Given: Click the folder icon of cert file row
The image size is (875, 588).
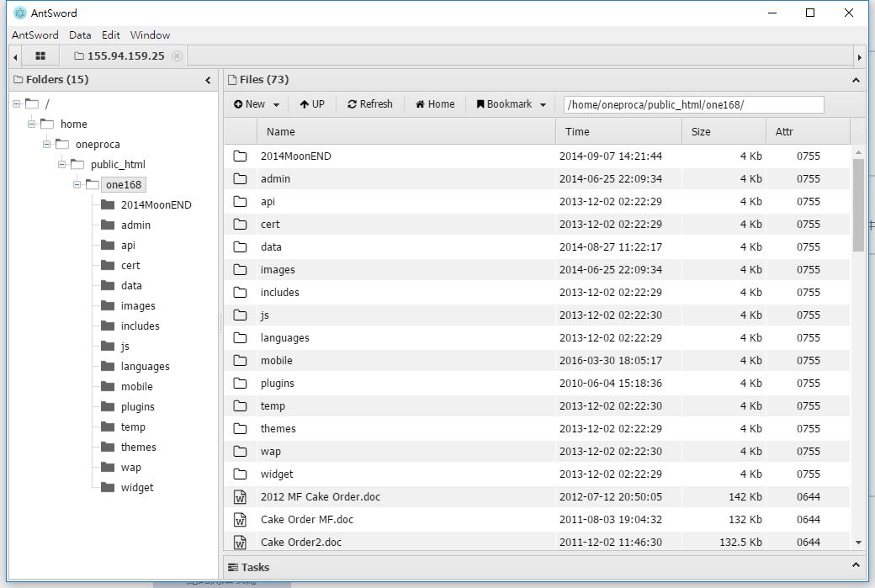Looking at the screenshot, I should point(240,225).
